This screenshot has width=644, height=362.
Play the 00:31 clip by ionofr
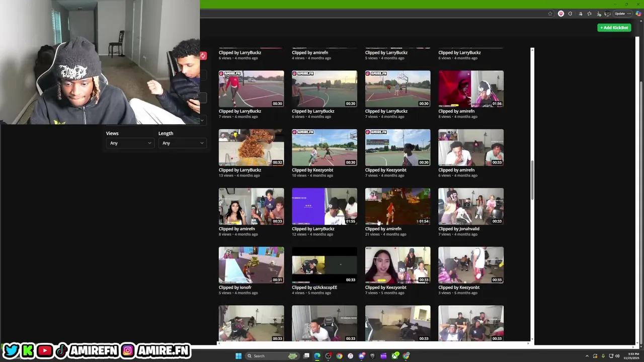(x=251, y=265)
